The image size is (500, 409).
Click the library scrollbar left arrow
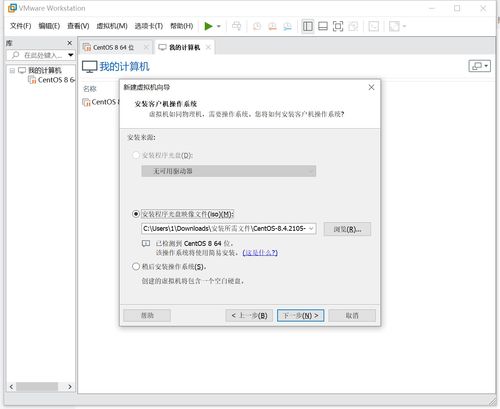(x=11, y=387)
